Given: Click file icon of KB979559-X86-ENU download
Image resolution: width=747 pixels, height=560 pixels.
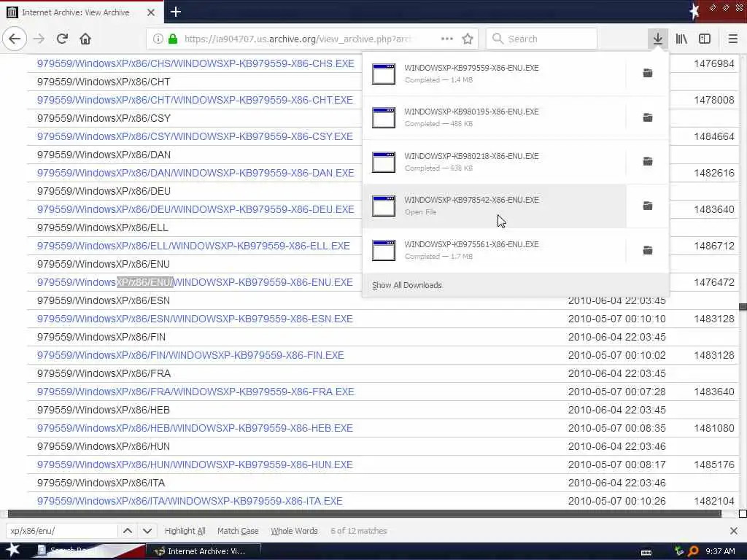Looking at the screenshot, I should (x=384, y=74).
